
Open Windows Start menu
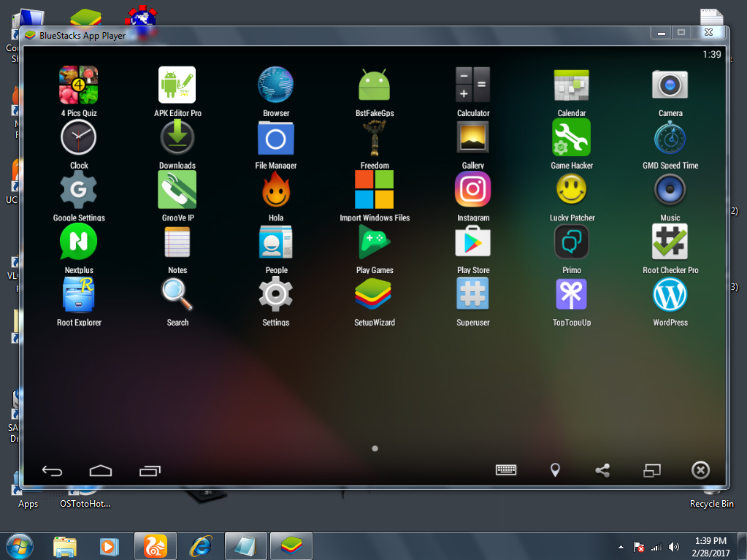(19, 546)
